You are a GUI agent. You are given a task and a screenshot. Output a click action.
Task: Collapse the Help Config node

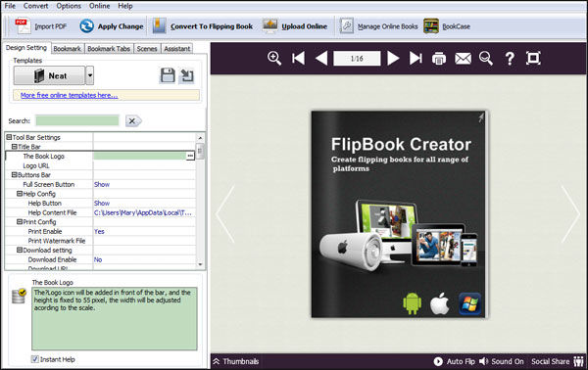(x=20, y=194)
